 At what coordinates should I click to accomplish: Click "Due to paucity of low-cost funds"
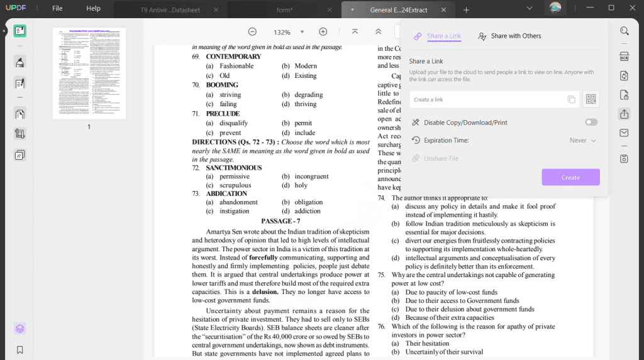pyautogui.click(x=452, y=292)
